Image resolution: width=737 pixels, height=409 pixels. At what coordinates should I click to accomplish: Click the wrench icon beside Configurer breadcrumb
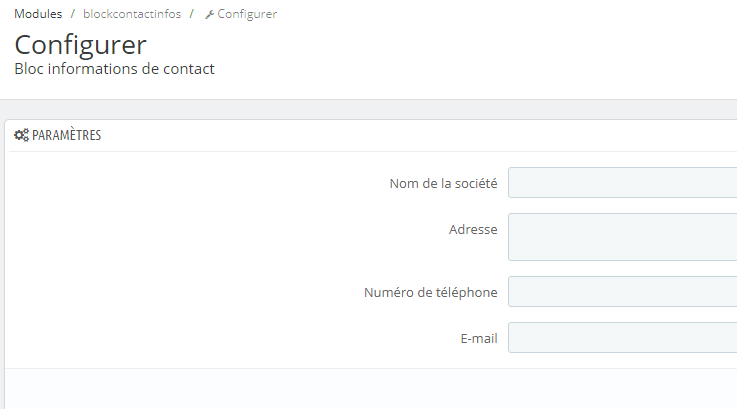click(209, 15)
